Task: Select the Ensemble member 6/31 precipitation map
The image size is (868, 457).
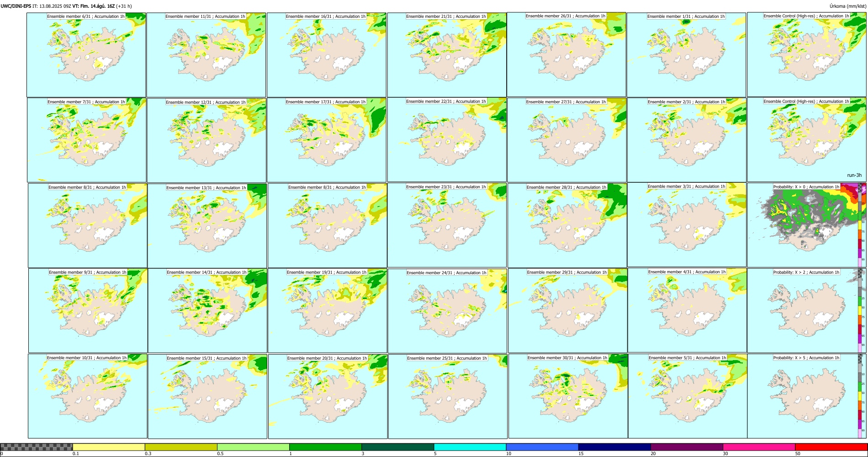Action: tap(86, 55)
